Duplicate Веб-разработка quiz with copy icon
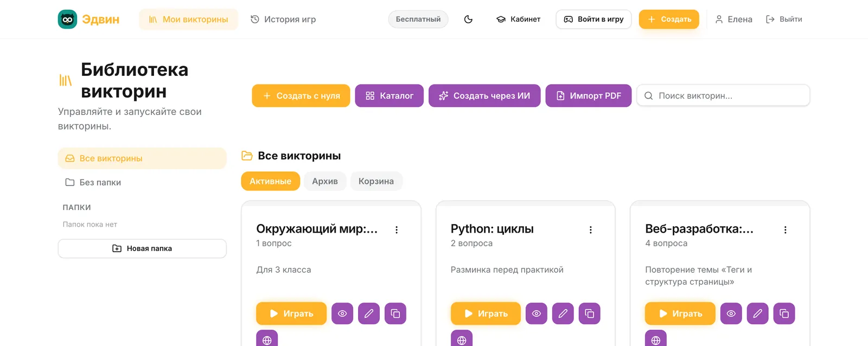The image size is (868, 346). [x=784, y=313]
